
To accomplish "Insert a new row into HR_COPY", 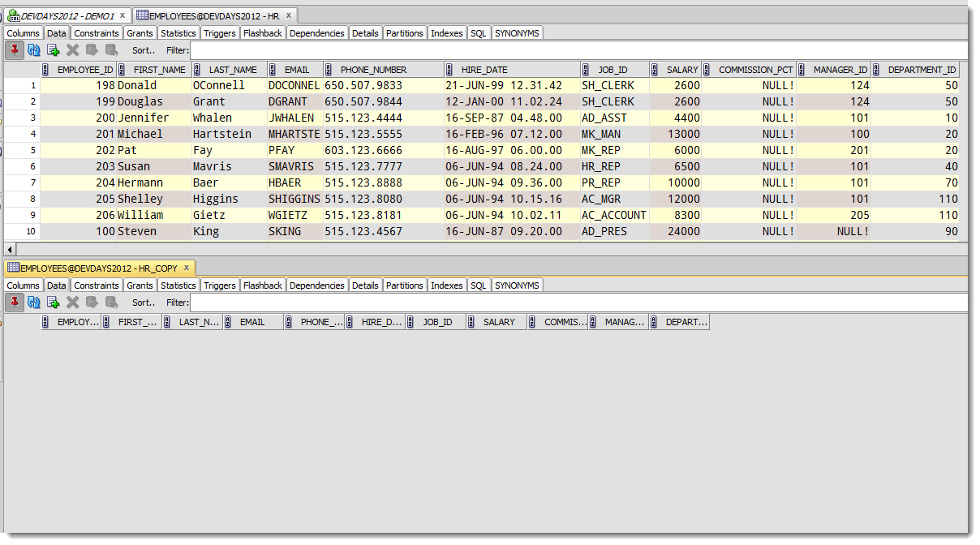I will point(54,302).
